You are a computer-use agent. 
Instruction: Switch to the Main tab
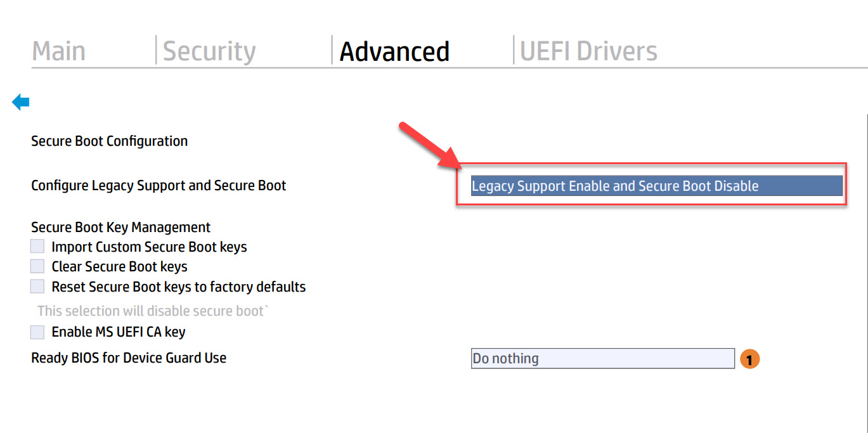59,51
